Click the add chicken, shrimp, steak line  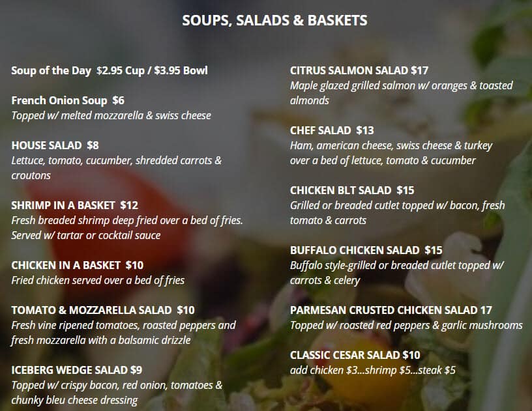coord(372,370)
